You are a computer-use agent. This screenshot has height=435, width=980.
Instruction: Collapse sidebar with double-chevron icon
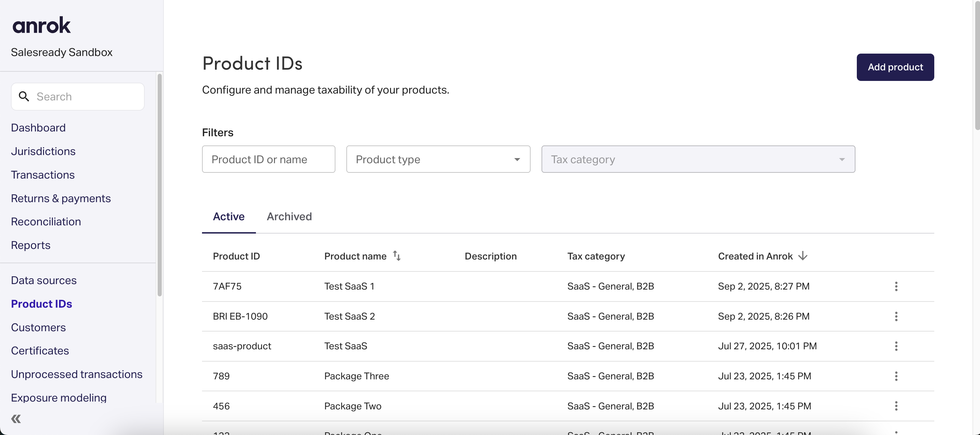pyautogui.click(x=16, y=419)
